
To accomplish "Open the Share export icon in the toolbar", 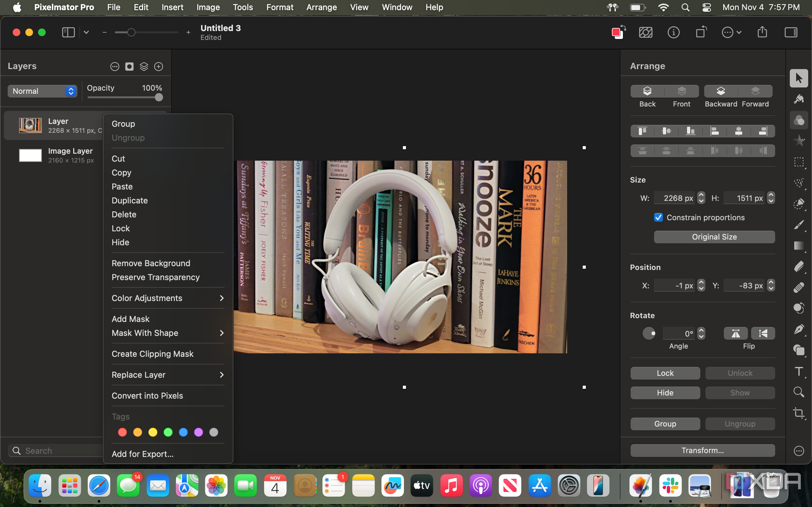I will point(762,32).
